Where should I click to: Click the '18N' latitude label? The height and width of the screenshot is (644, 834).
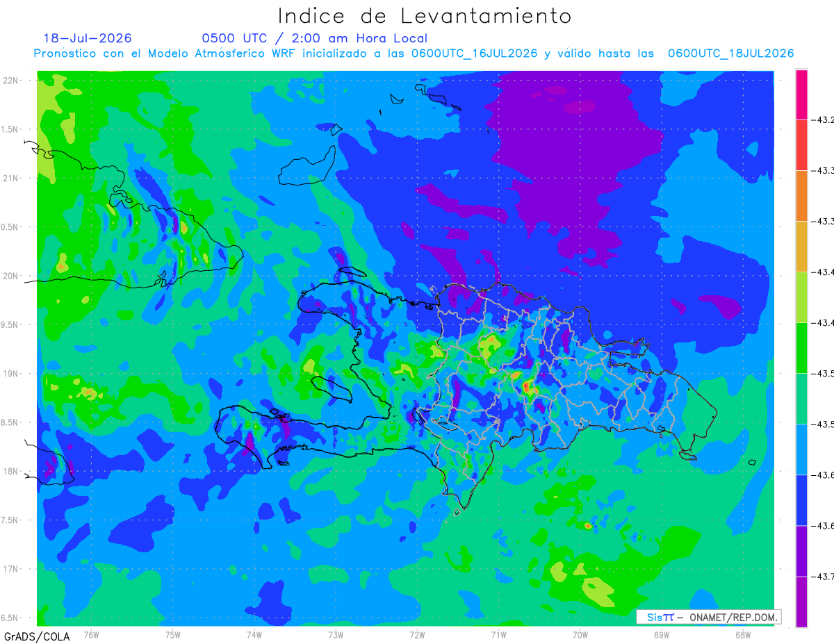pos(12,472)
